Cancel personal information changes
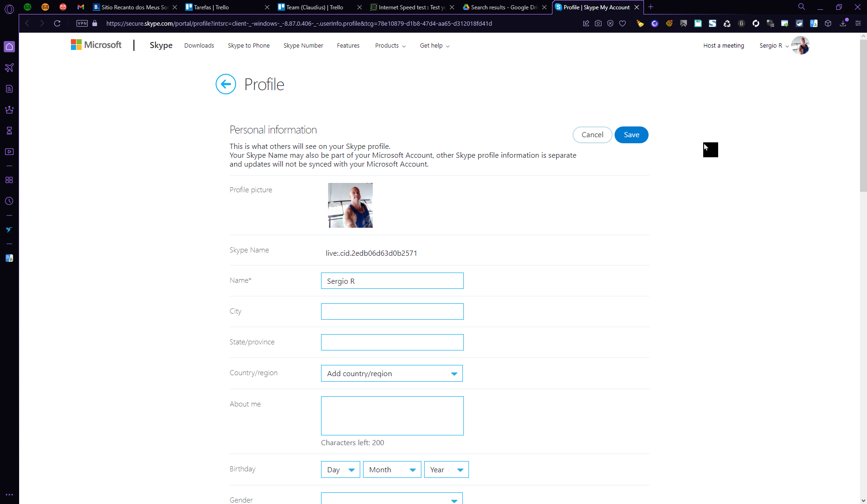867x504 pixels. click(x=593, y=135)
